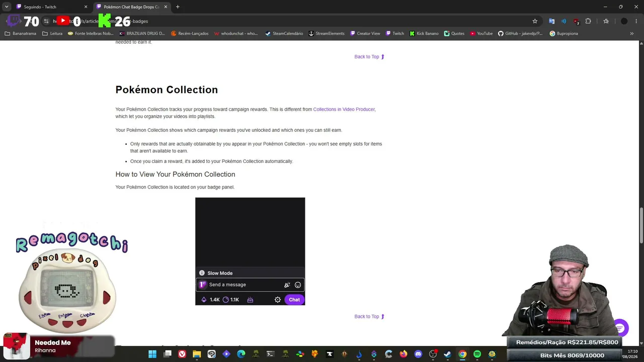This screenshot has width=644, height=362.
Task: Open the terminal icon in the taskbar
Action: 270,354
